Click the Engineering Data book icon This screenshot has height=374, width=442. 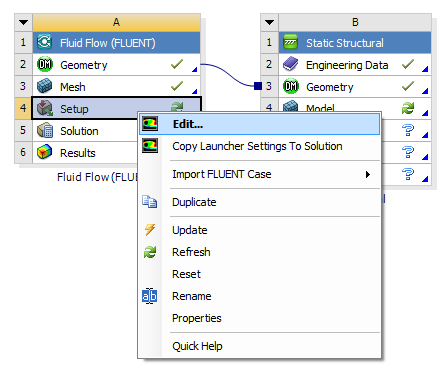click(291, 64)
